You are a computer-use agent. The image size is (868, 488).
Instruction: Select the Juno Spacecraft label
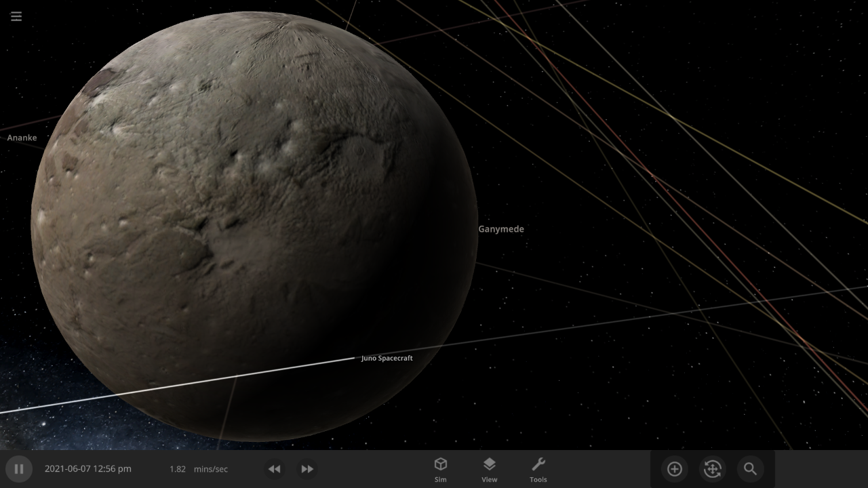click(387, 358)
